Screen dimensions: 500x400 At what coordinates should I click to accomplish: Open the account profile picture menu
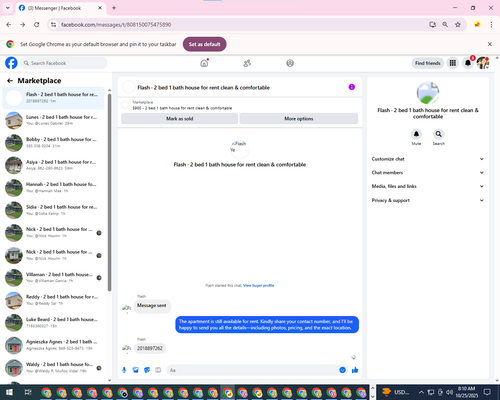point(483,63)
